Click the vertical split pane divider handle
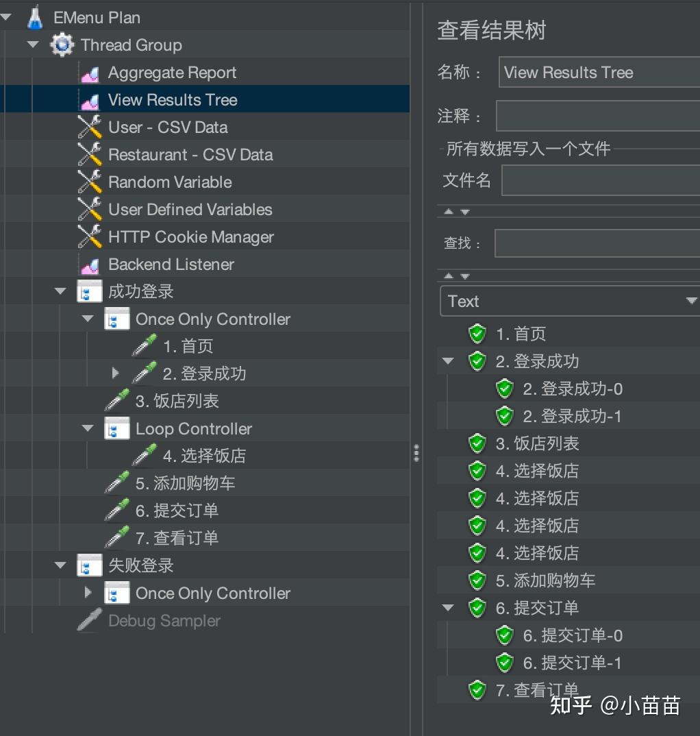The image size is (700, 736). (x=416, y=453)
